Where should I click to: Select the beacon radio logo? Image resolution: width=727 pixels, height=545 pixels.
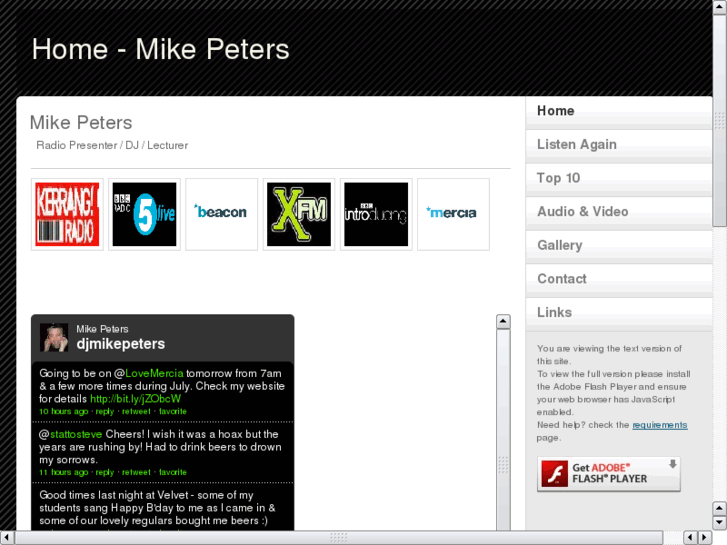[x=222, y=214]
